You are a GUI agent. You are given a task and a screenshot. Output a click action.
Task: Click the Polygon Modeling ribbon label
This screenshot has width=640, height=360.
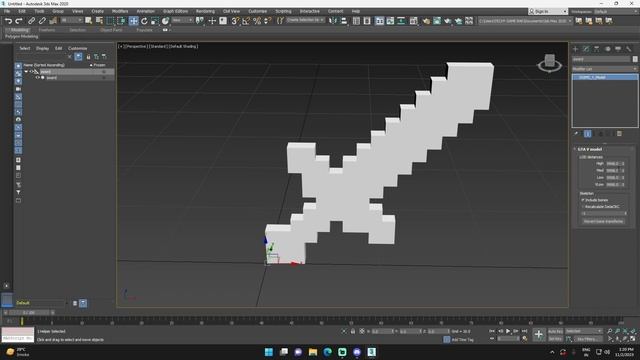[22, 36]
